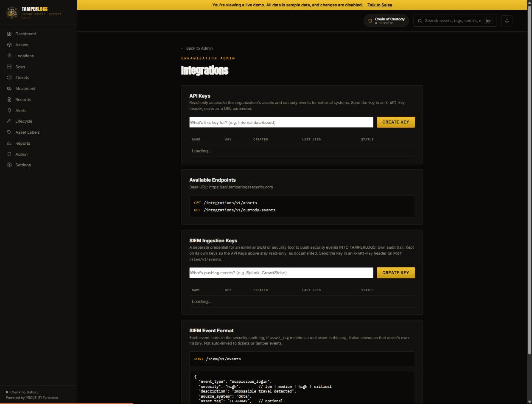The height and width of the screenshot is (404, 532).
Task: Click the Base URL api.tamperlogssecurity.com text
Action: 231,187
